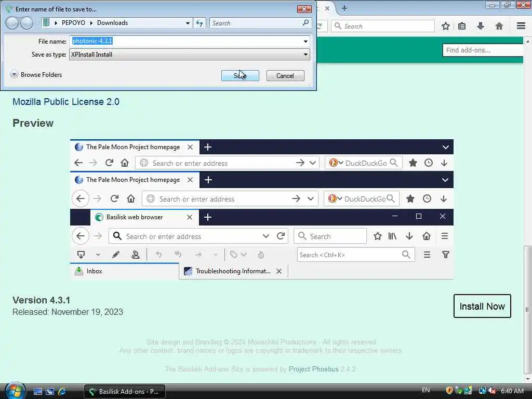532x399 pixels.
Task: Open the previous locations dropdown in address bar
Action: 188,23
